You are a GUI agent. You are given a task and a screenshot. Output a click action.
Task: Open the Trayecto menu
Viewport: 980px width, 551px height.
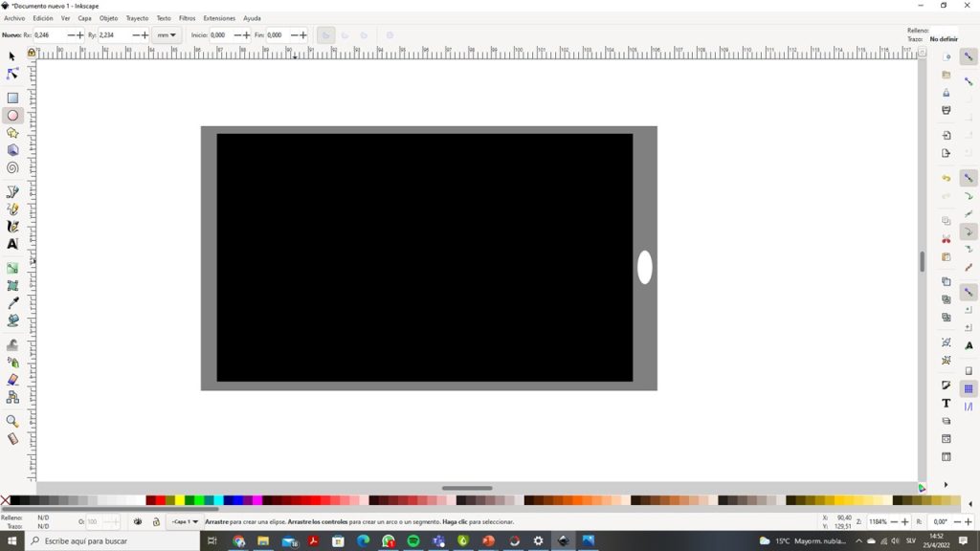137,18
